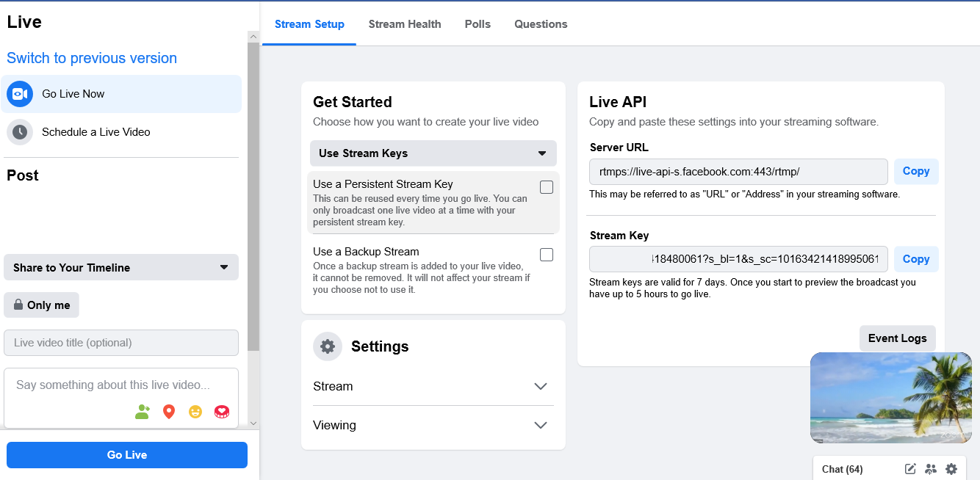
Task: Switch to the Stream Health tab
Action: coord(405,24)
